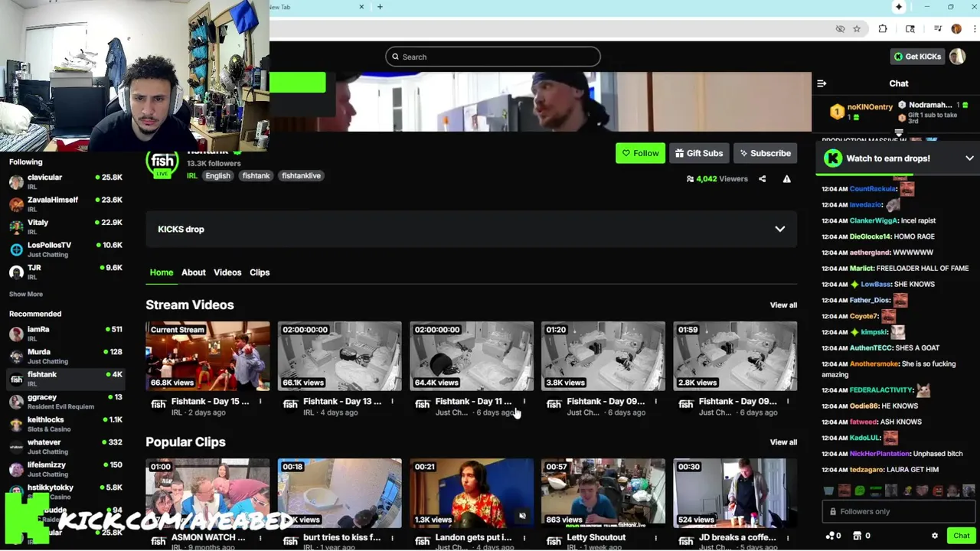
Task: Click the report warning triangle icon
Action: (786, 179)
